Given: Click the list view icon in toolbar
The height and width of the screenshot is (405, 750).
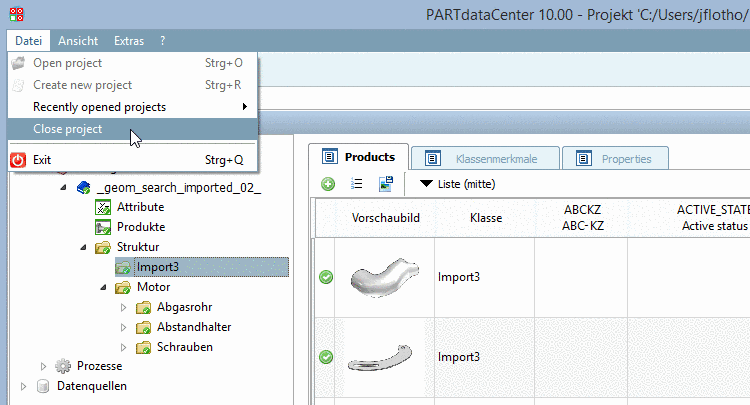Looking at the screenshot, I should (356, 184).
